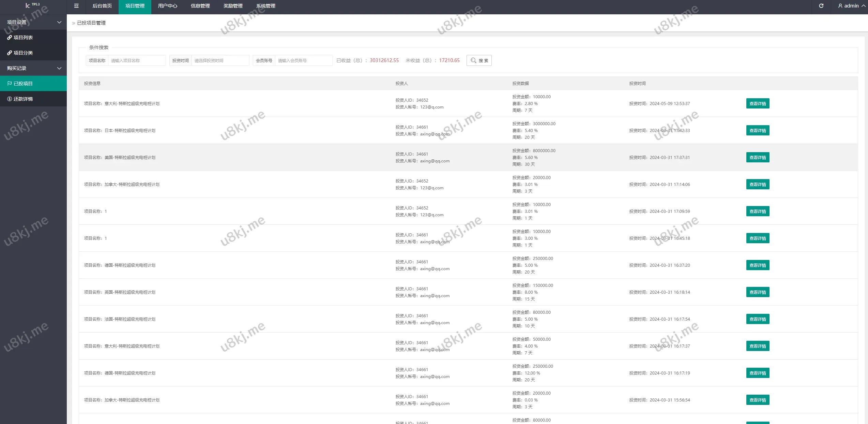Focus the 项目名称 search input
868x424 pixels.
136,60
